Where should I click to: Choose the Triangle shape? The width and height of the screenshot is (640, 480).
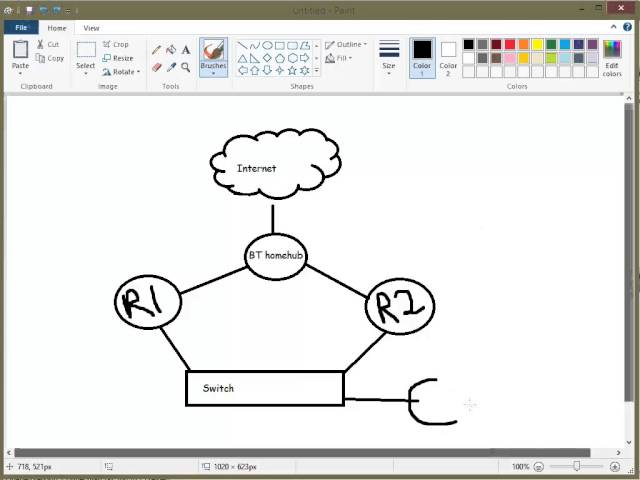pyautogui.click(x=242, y=58)
